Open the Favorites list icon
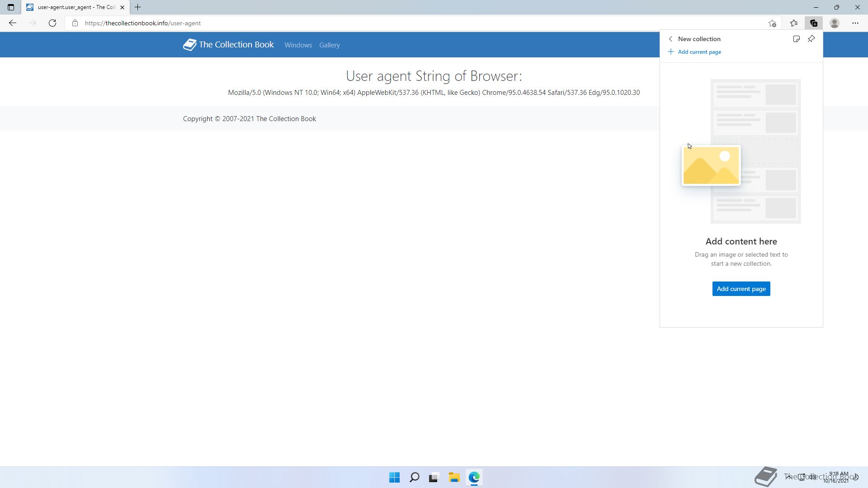This screenshot has width=868, height=488. [794, 23]
